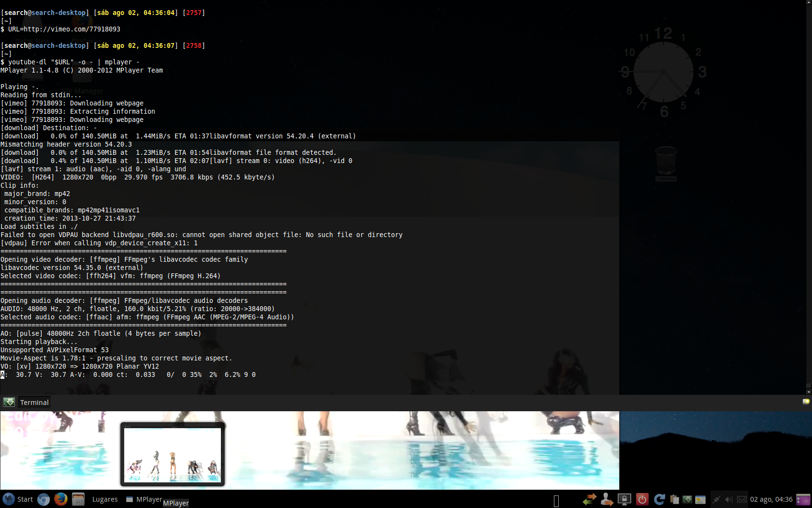Click the analog clock widget
The width and height of the screenshot is (812, 508).
pyautogui.click(x=664, y=73)
